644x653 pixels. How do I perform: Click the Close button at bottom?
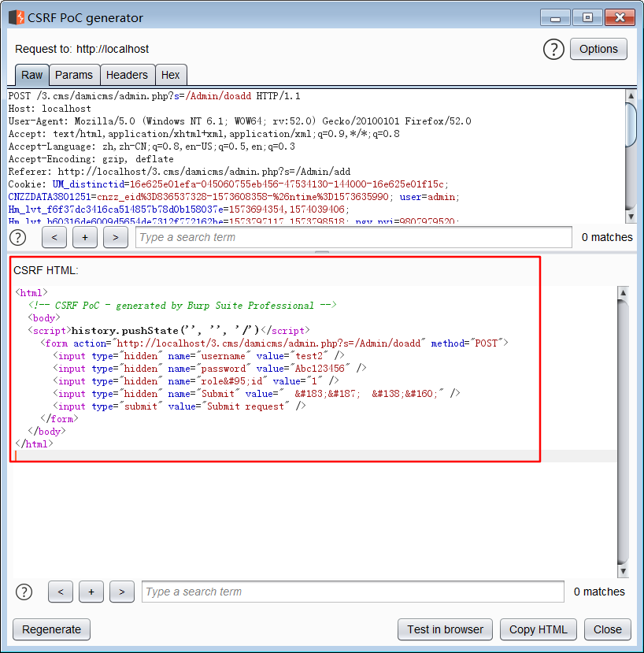(x=607, y=629)
